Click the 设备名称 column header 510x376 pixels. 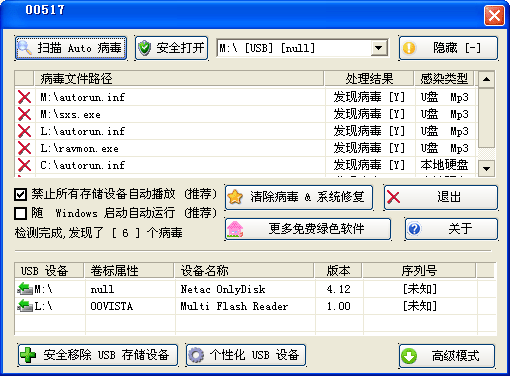[244, 271]
